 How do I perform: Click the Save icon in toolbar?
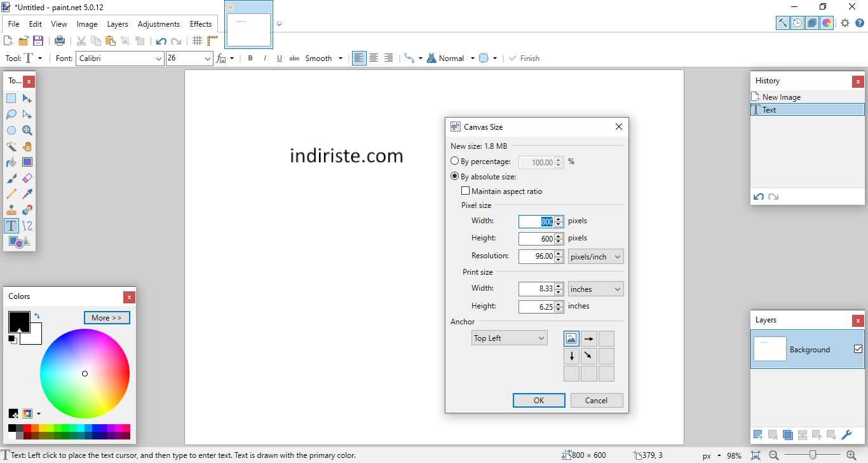pos(38,41)
